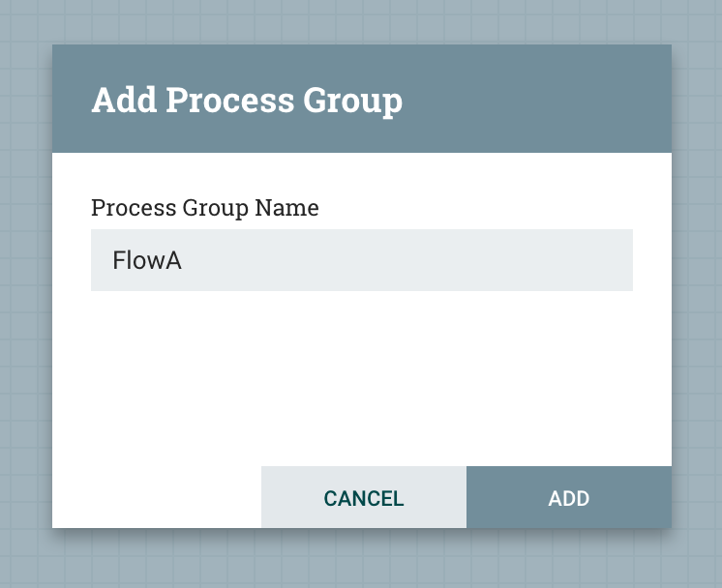
Task: Click the dialog's blue-gray header bar
Action: [x=542, y=99]
